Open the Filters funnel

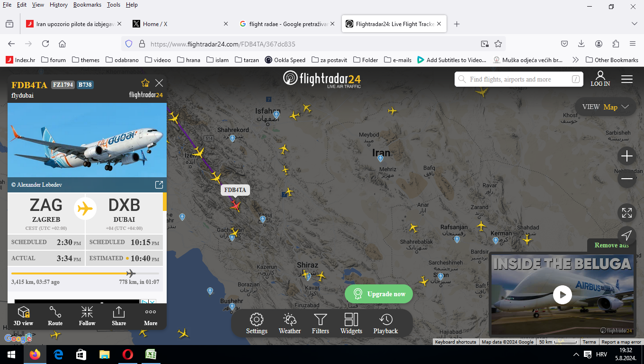pyautogui.click(x=321, y=324)
